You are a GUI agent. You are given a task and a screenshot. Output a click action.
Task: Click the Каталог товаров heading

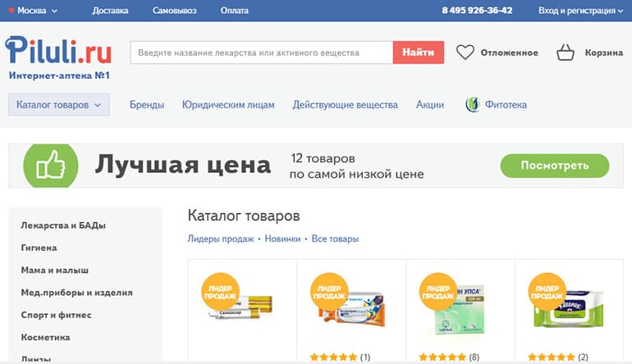244,216
